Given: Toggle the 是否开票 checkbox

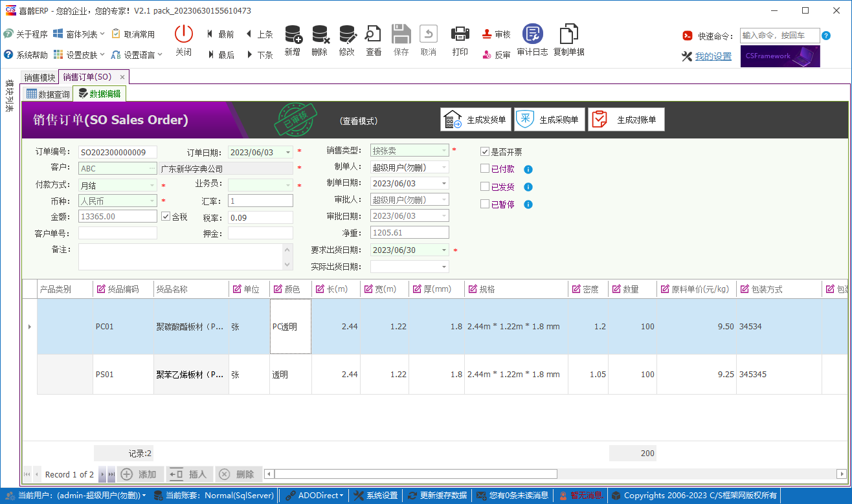Looking at the screenshot, I should 484,151.
